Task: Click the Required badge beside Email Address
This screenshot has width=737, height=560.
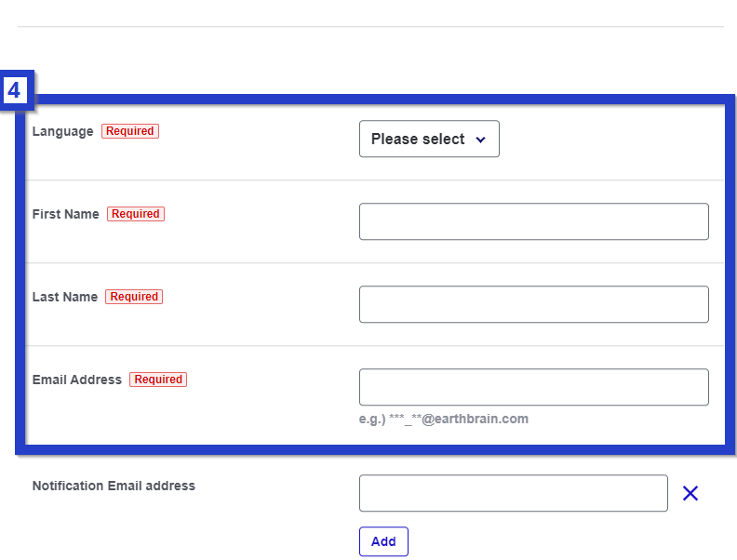Action: [x=158, y=380]
